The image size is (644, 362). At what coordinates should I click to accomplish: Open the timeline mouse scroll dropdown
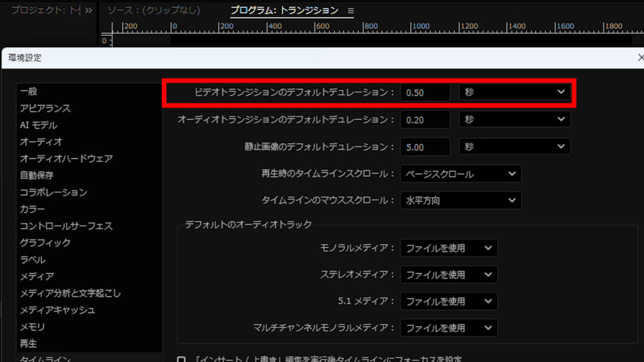pyautogui.click(x=460, y=200)
